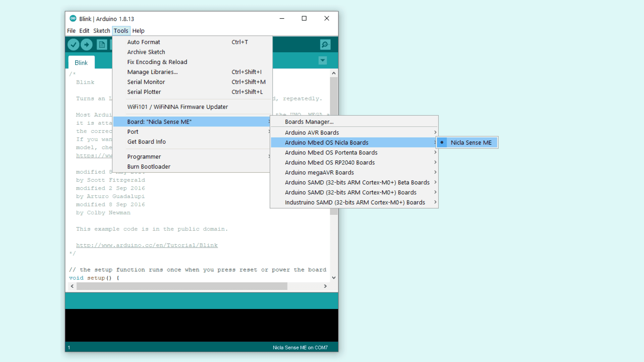Click the Upload arrow toolbar icon

(87, 45)
